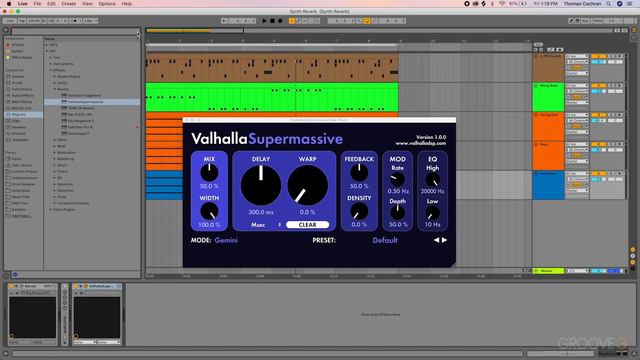Arm the transport Record button
The width and height of the screenshot is (640, 360).
click(280, 21)
